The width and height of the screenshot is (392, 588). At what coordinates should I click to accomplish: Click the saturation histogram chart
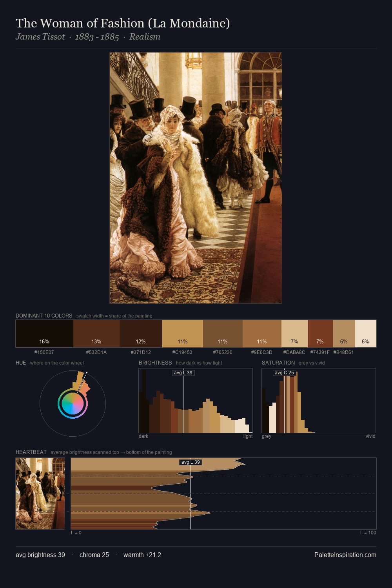tap(319, 401)
